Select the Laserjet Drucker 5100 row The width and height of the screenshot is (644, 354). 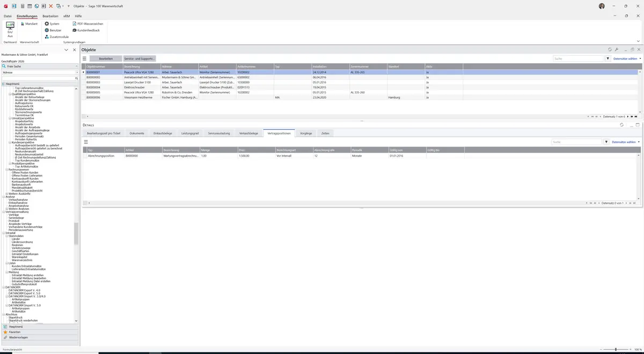coord(360,82)
